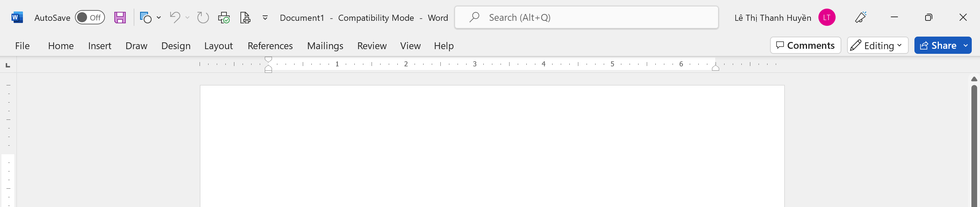Screen dimensions: 980x207
Task: Expand the Shapes dropdown arrow
Action: (x=159, y=18)
